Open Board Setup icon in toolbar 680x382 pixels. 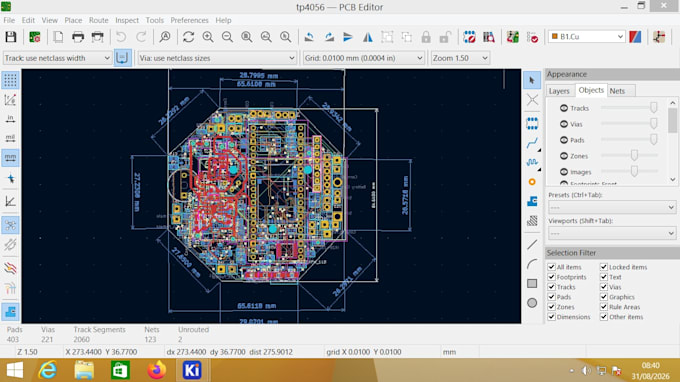tap(35, 37)
